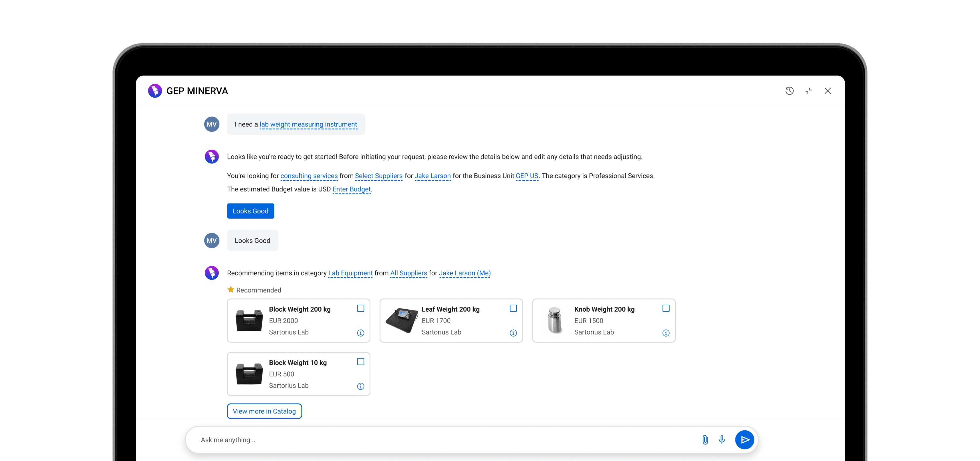
Task: Click the 'Leaf Weight 200 kg' title
Action: click(x=451, y=309)
